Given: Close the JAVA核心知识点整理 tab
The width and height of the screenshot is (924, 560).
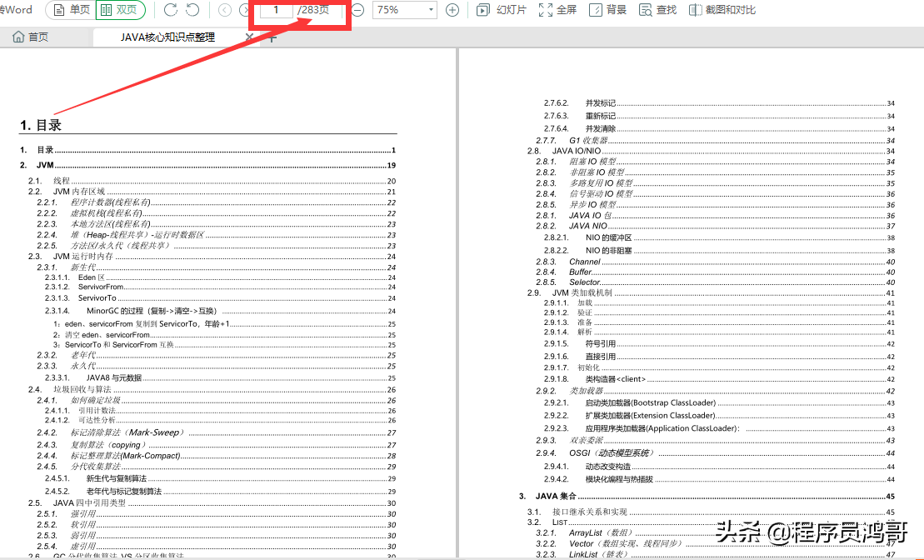Looking at the screenshot, I should [249, 37].
